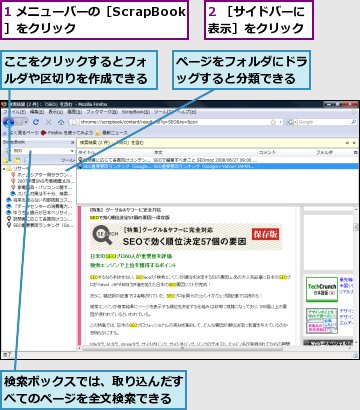Image resolution: width=360 pixels, height=410 pixels.
Task: Open the 訪問者に応じて各個別コン... sidebar item
Action: tap(39, 219)
